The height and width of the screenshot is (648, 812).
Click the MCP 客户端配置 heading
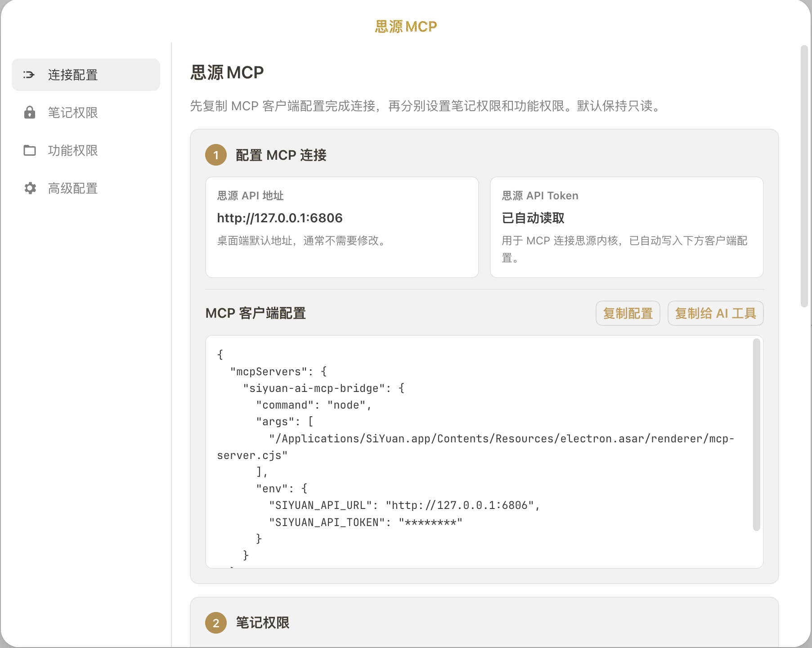[x=256, y=313]
